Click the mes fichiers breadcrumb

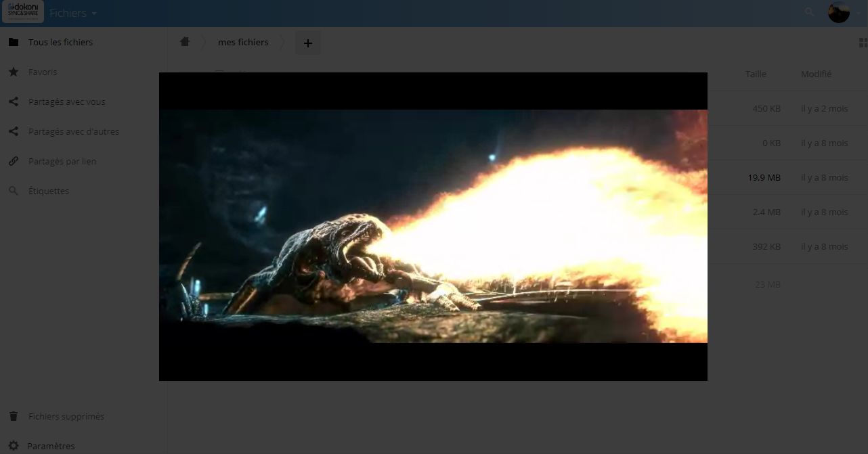tap(243, 42)
